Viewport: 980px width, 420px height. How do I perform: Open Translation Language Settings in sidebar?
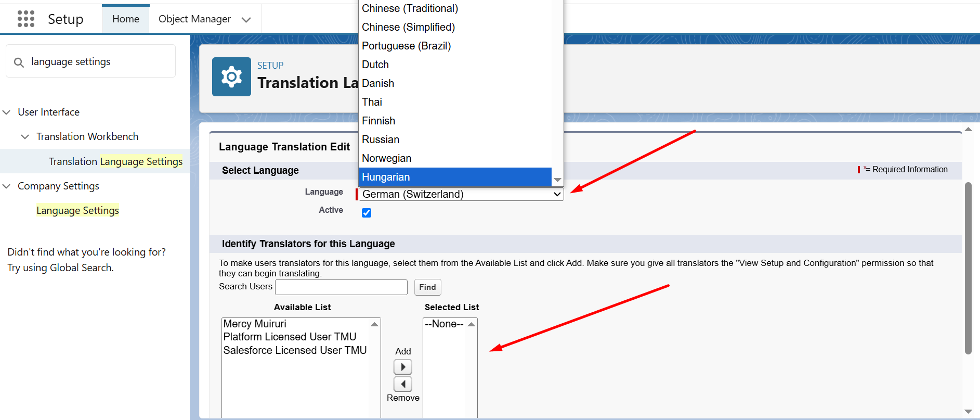115,161
